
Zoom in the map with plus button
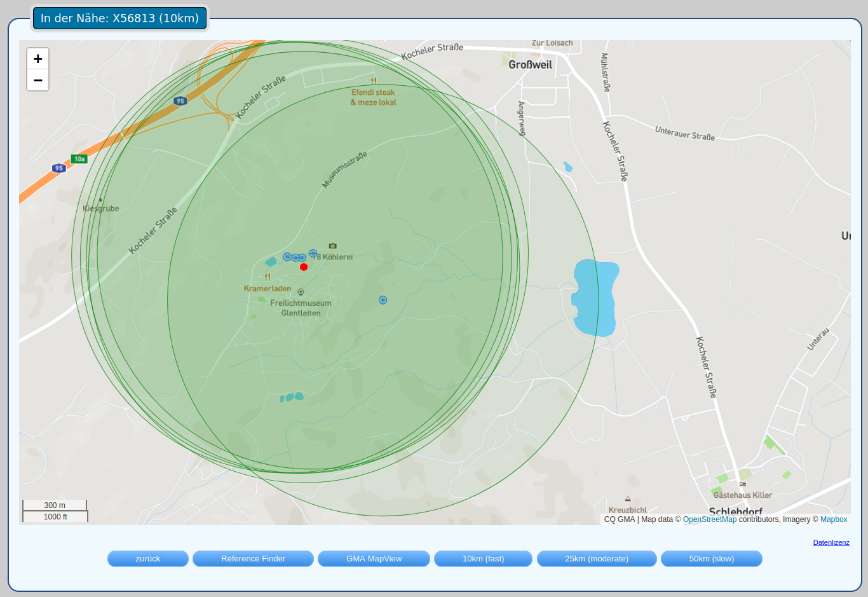(x=38, y=58)
